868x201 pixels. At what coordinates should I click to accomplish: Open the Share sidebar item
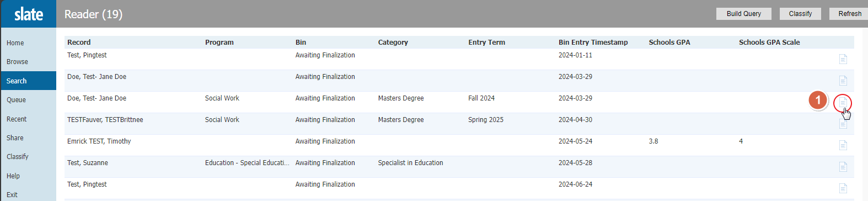(x=15, y=138)
